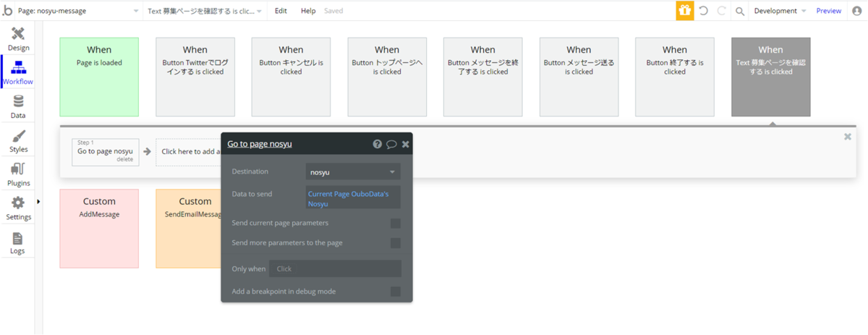Select Button メッセージを終了する is clicked event
This screenshot has height=335, width=868.
click(x=482, y=77)
